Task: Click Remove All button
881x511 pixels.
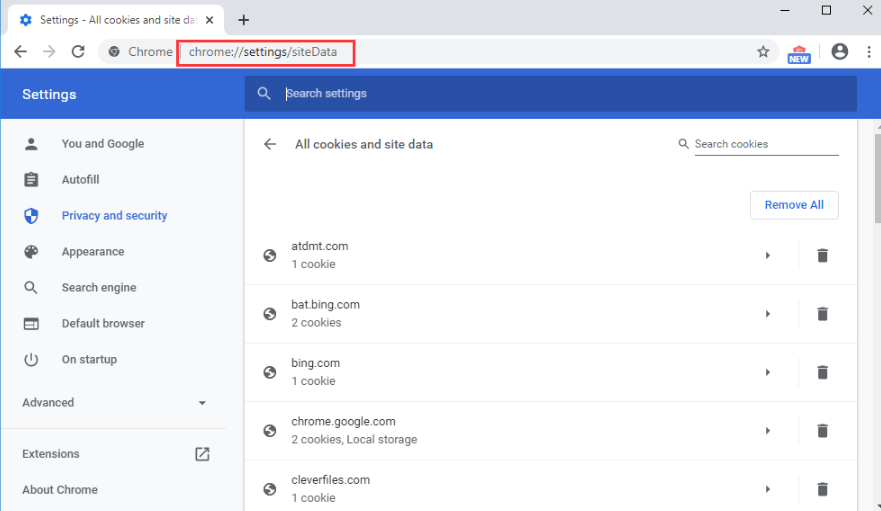Action: click(794, 205)
